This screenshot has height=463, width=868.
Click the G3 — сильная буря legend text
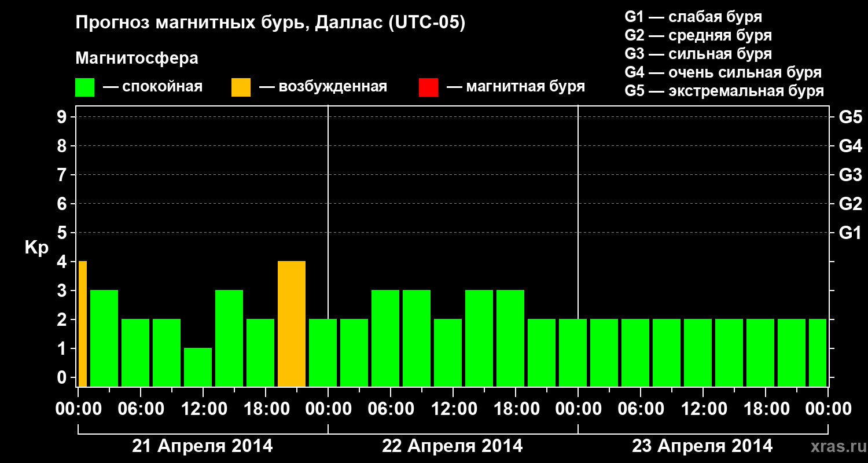point(698,54)
